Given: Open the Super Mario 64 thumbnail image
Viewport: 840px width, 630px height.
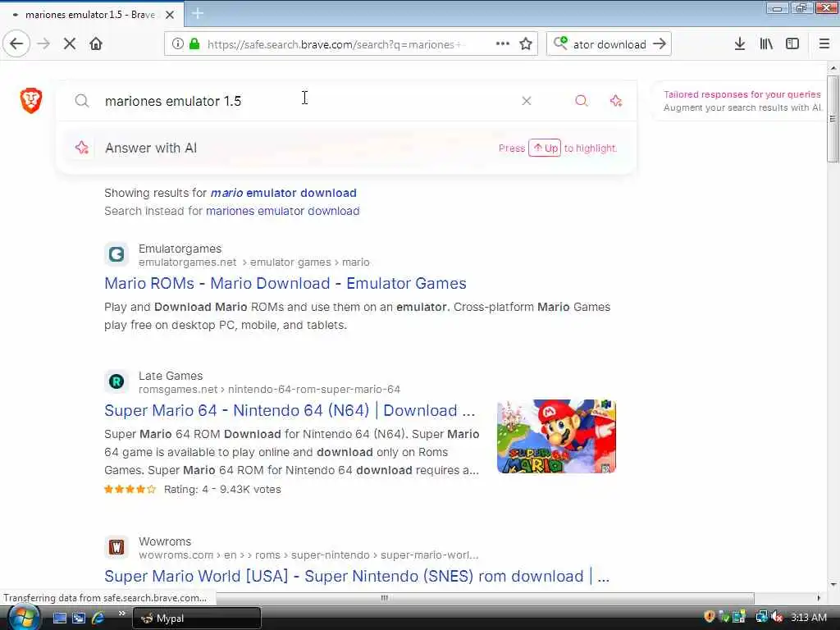Looking at the screenshot, I should click(x=556, y=436).
